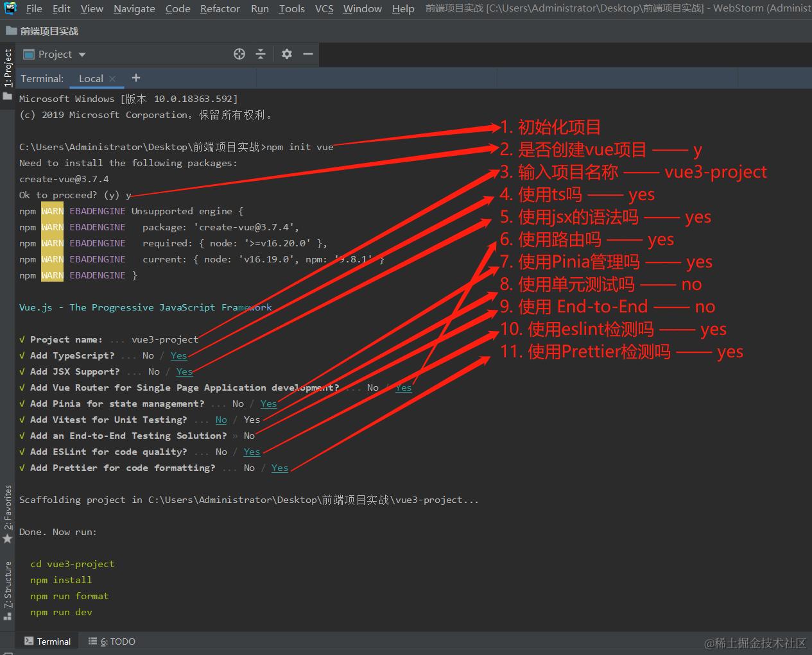This screenshot has height=655, width=812.
Task: Click Yes on Add Prettier line
Action: (x=280, y=468)
